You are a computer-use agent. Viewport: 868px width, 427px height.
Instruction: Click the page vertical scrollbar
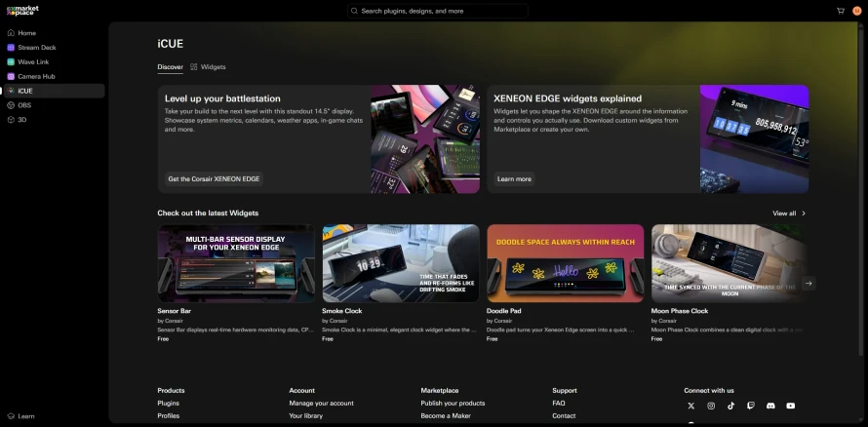click(860, 191)
